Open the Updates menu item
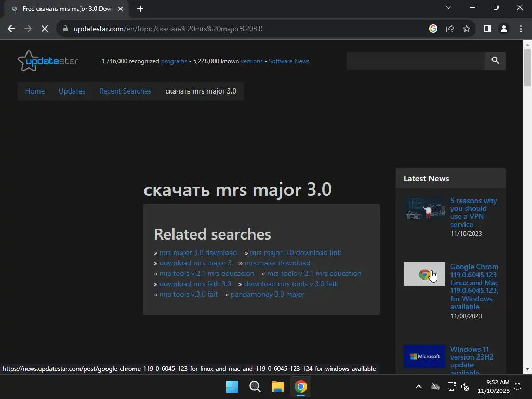 (72, 91)
